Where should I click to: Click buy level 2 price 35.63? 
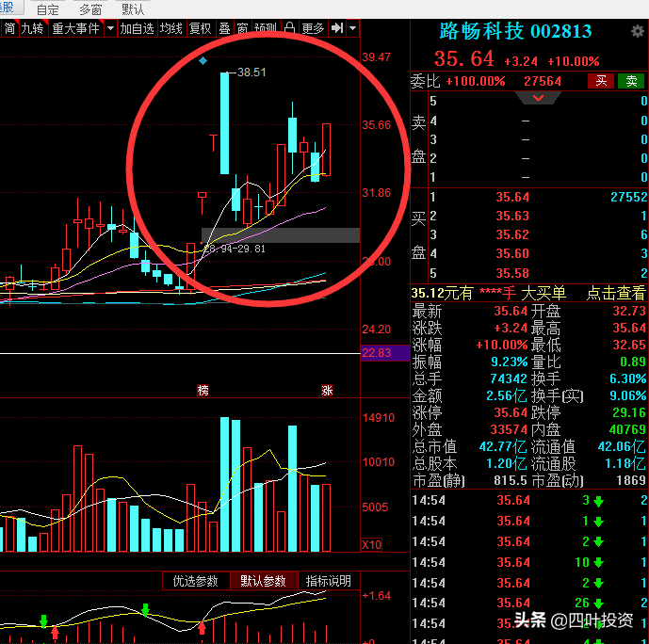tap(512, 216)
